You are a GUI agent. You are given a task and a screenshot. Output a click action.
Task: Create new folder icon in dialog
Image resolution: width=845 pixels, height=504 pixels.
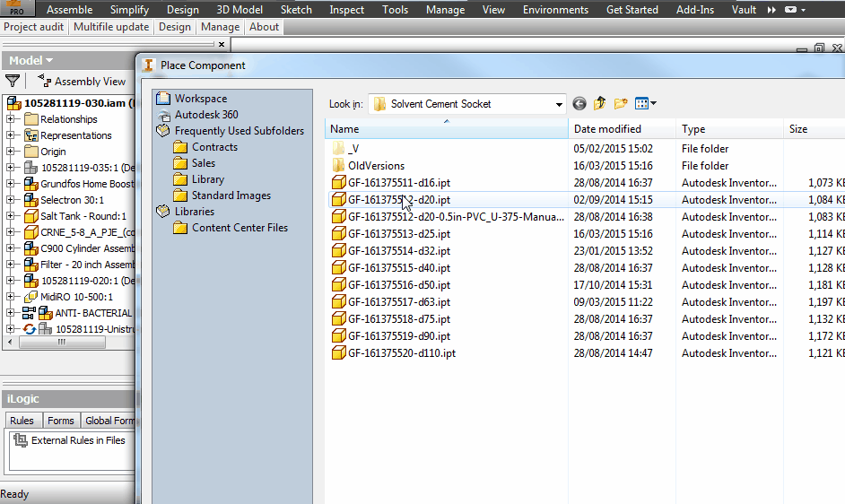621,103
